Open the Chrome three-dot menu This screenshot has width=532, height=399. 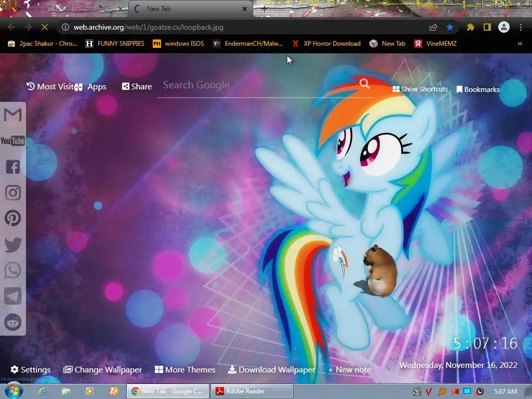pos(521,27)
